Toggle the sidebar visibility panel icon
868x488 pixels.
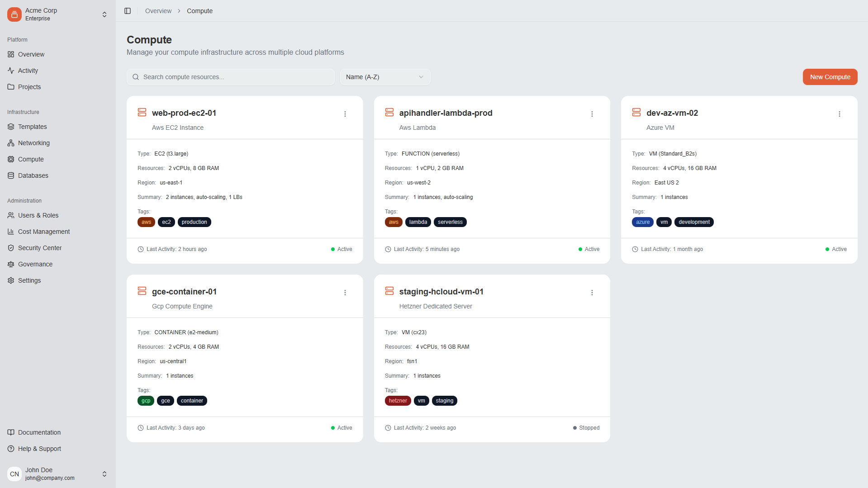tap(127, 11)
